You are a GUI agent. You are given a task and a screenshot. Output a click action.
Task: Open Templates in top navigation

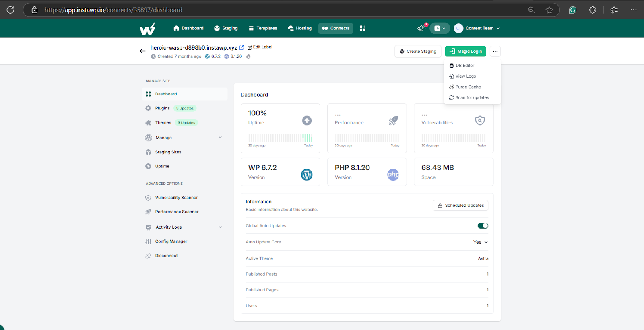click(263, 28)
